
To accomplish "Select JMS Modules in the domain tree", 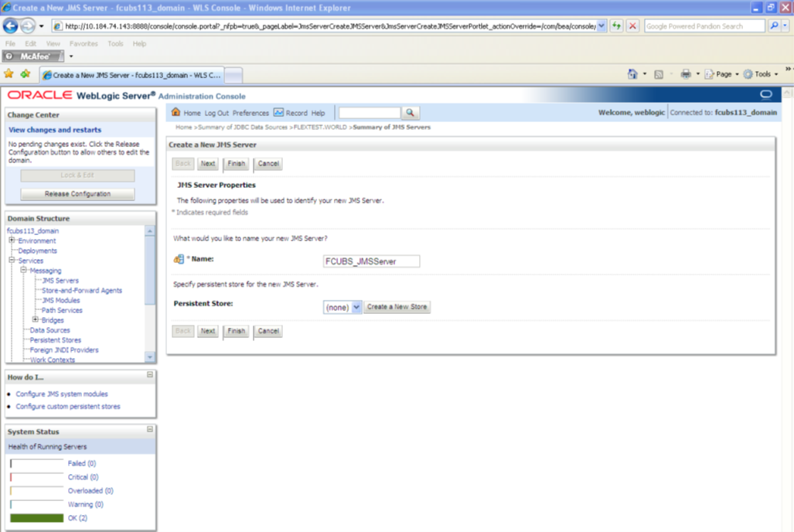I will pos(61,300).
